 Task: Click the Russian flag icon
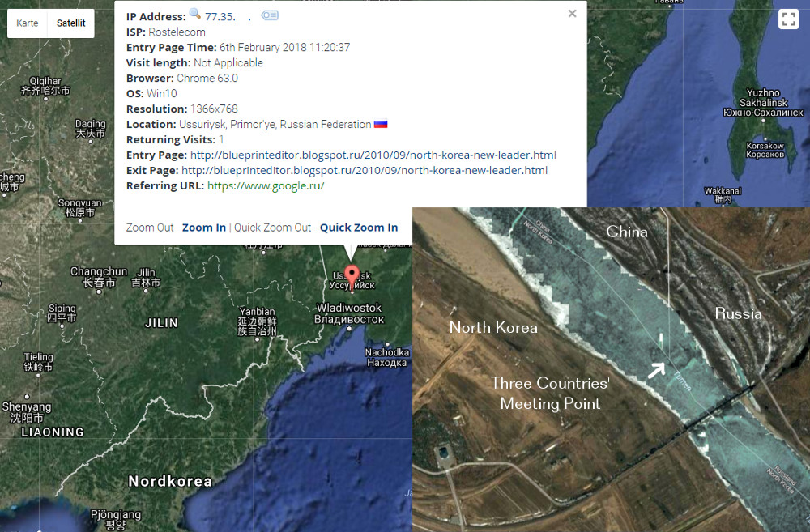click(381, 125)
